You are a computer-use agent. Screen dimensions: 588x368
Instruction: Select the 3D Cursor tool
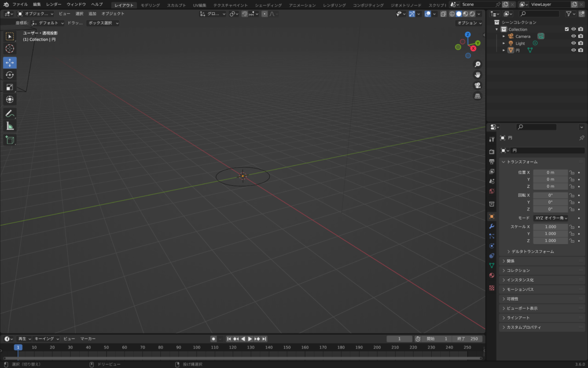(x=10, y=49)
